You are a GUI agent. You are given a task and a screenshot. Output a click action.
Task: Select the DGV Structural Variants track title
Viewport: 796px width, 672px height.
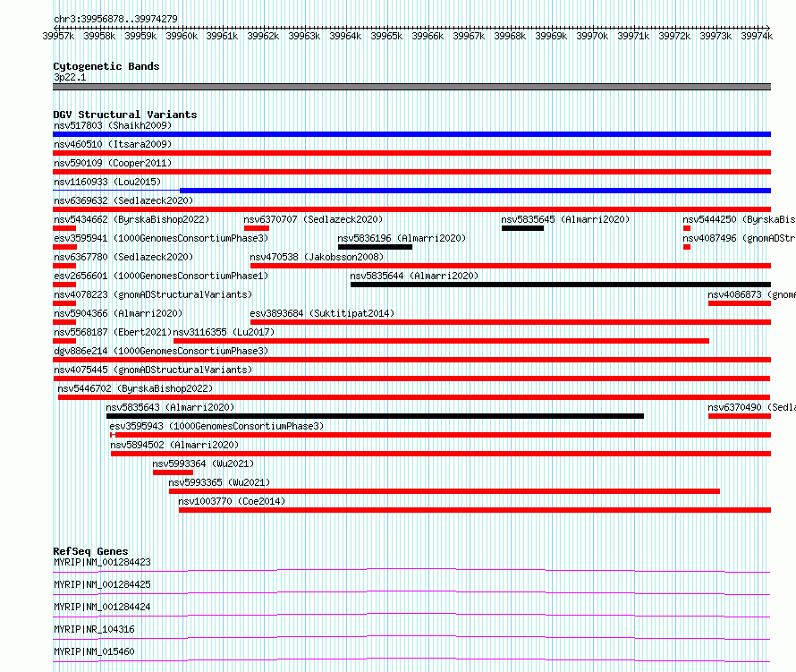(125, 115)
